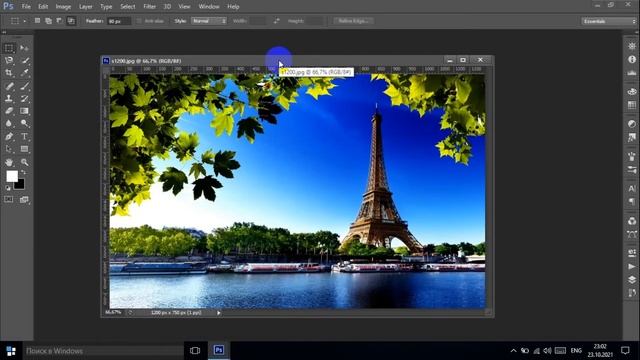Reset default foreground and background colors

pyautogui.click(x=8, y=188)
